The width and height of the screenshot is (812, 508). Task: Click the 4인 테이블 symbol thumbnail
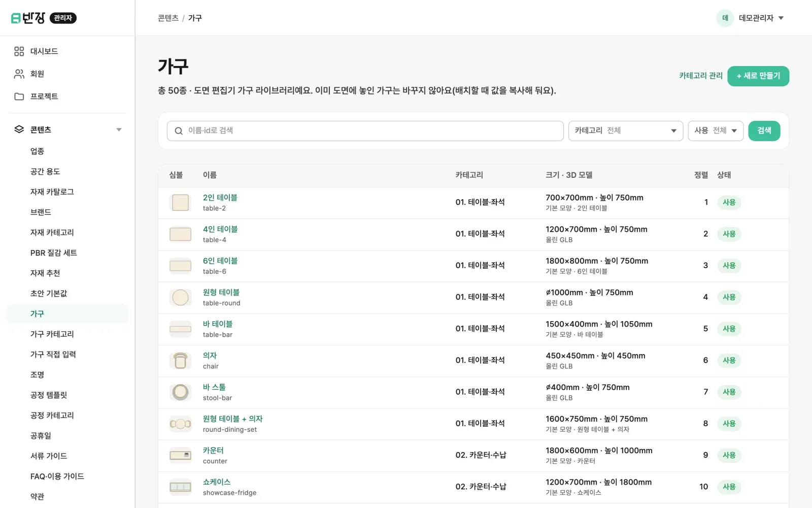180,234
